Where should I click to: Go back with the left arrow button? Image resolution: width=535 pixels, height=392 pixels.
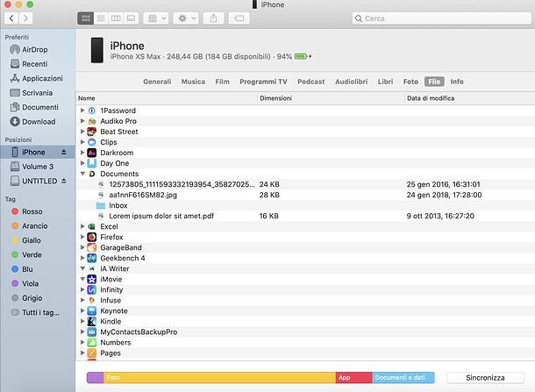[11, 18]
